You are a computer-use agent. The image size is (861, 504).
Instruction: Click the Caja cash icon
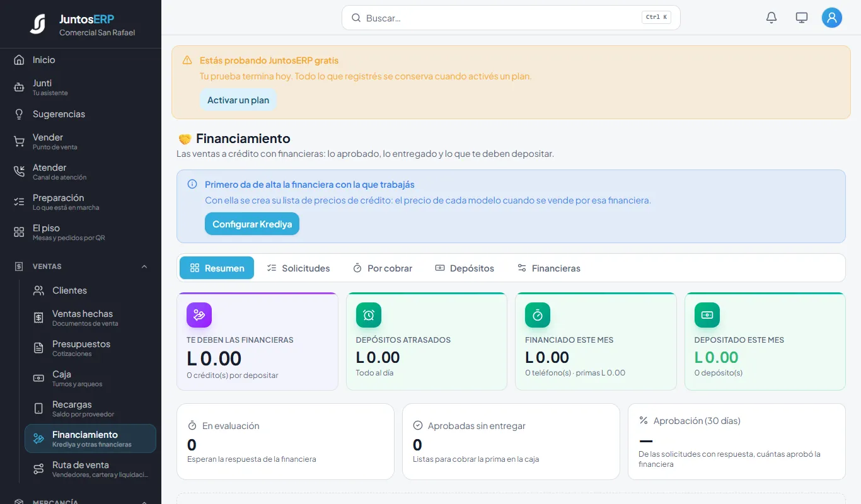[38, 379]
